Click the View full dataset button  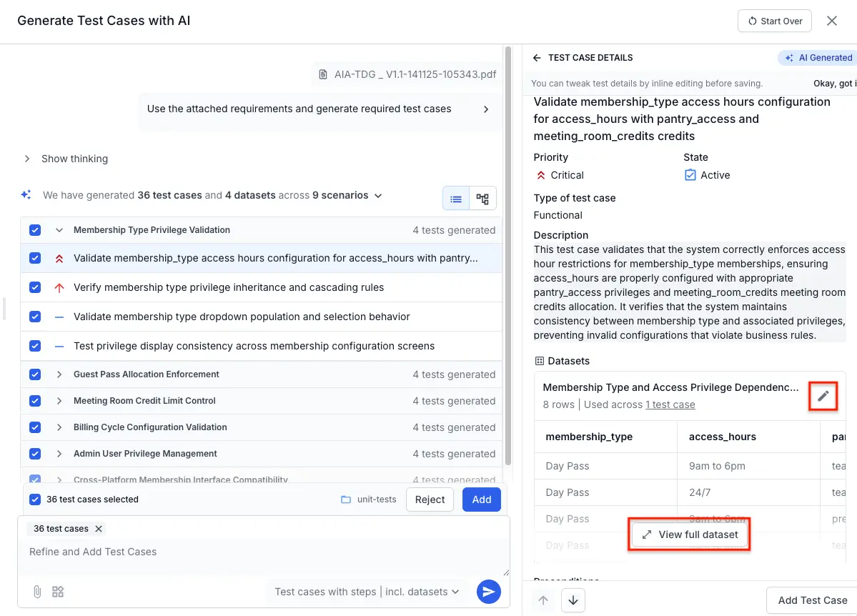[x=690, y=535]
